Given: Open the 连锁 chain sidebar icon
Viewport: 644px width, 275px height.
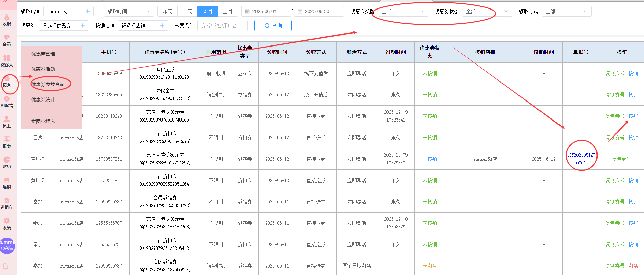Looking at the screenshot, I should 7,183.
